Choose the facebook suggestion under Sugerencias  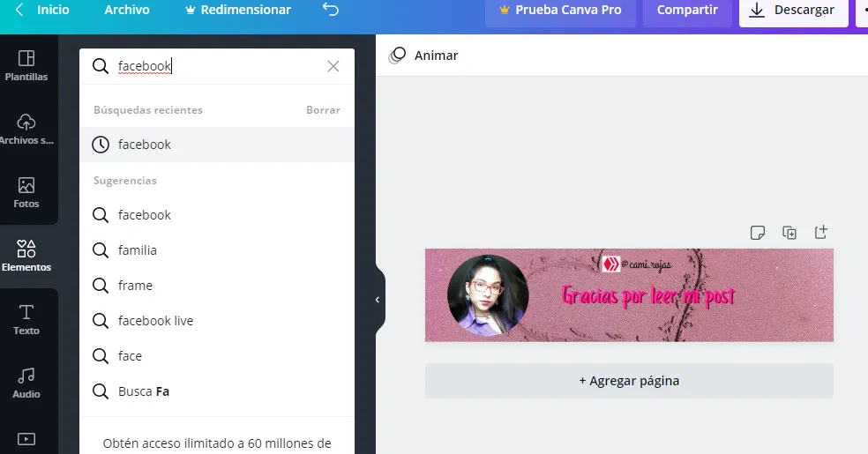(x=217, y=215)
